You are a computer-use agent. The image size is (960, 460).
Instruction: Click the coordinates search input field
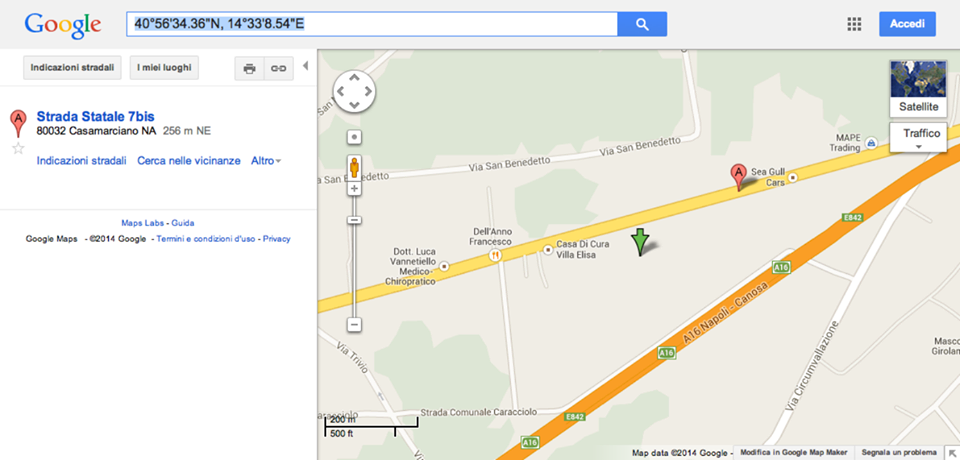372,24
